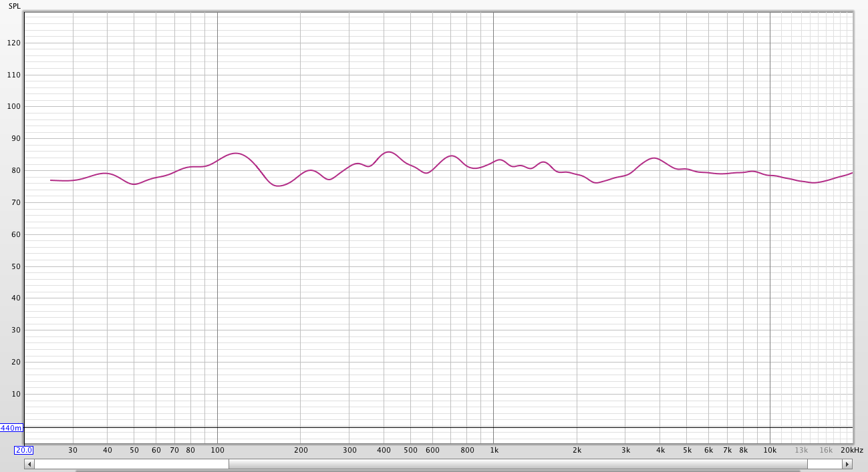This screenshot has width=868, height=472.
Task: Click the horizontal scrollbar left arrow
Action: tap(29, 464)
